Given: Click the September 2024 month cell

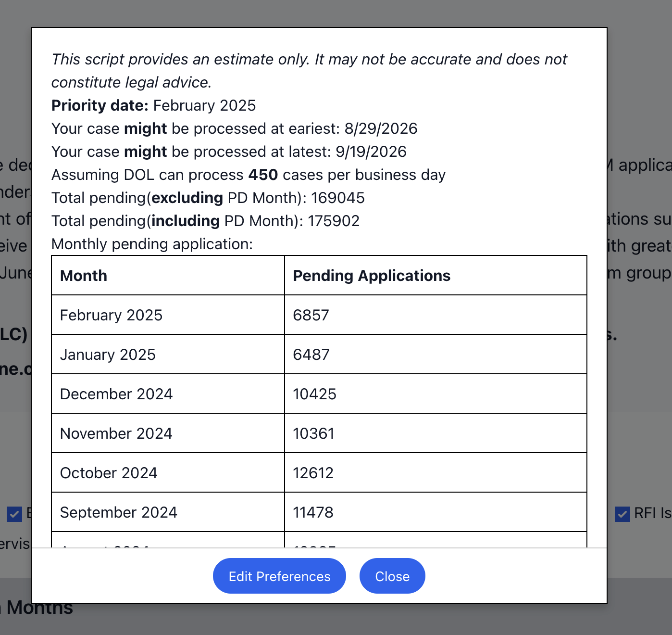Looking at the screenshot, I should pos(119,512).
